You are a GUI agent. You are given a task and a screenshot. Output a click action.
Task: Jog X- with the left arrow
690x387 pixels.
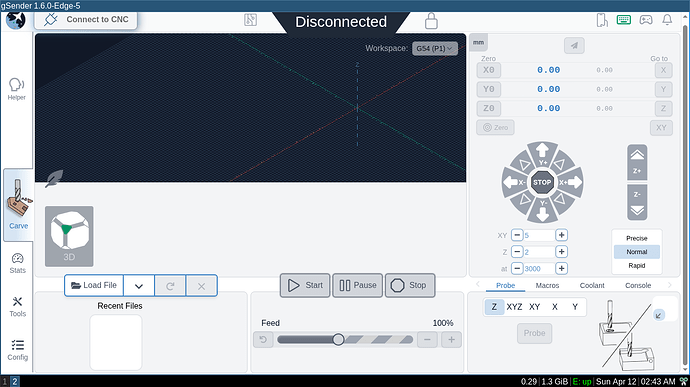click(513, 182)
